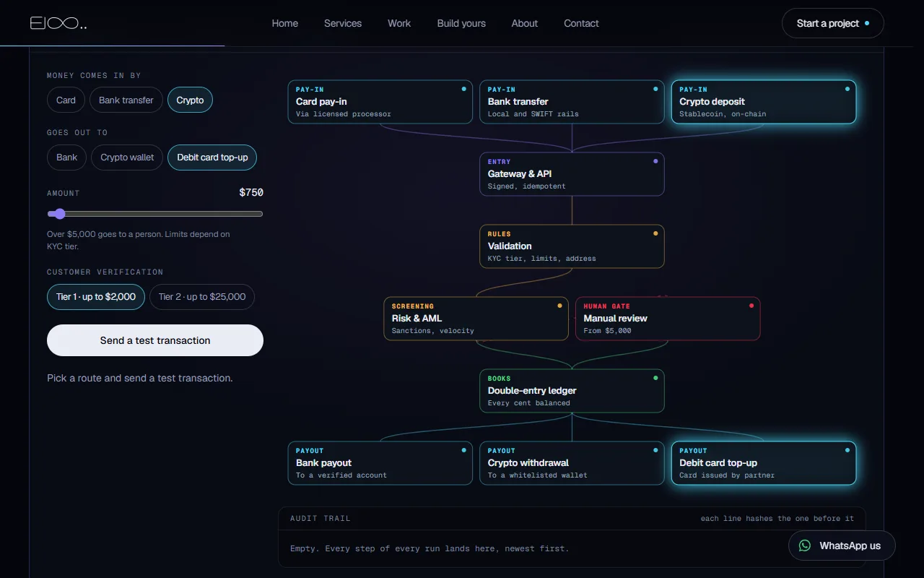Open the WhatsApp us chat button
924x578 pixels.
(x=842, y=545)
